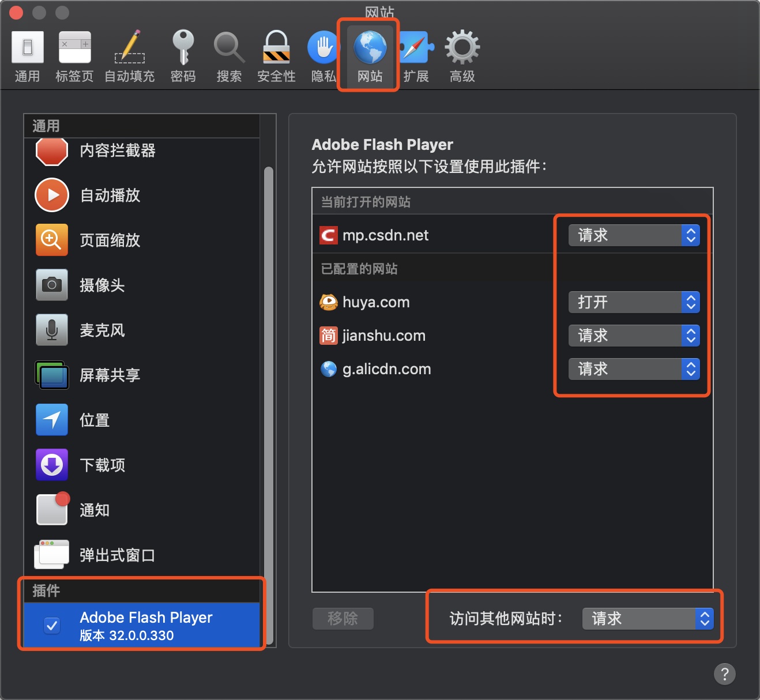Image resolution: width=760 pixels, height=700 pixels.
Task: Open the huya.com 打开 permission dropdown
Action: [634, 302]
